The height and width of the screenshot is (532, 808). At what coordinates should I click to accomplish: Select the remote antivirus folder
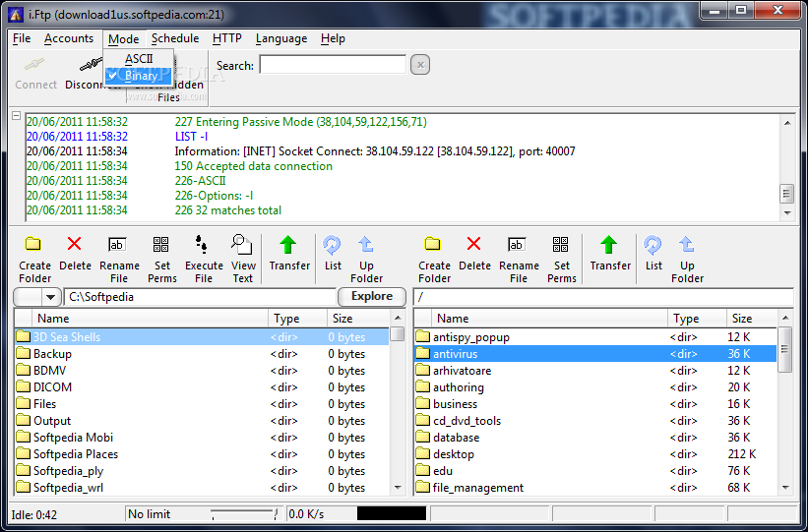tap(595, 354)
